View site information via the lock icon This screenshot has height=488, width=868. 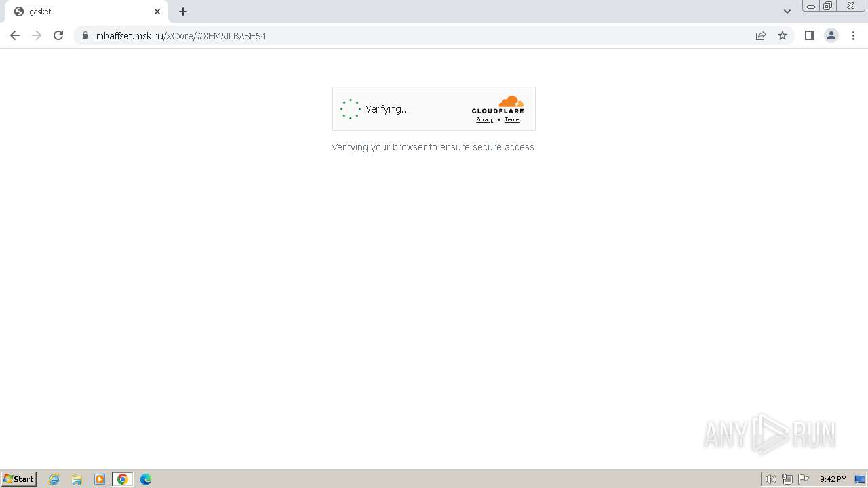85,35
